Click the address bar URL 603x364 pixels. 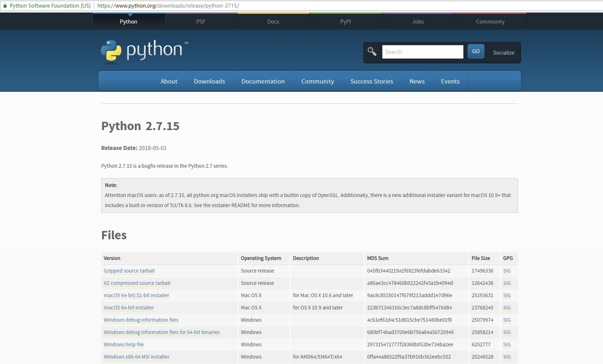tap(168, 6)
